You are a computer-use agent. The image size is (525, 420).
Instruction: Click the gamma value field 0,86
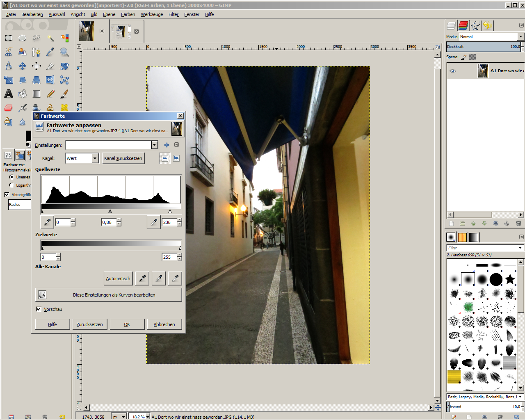[109, 222]
